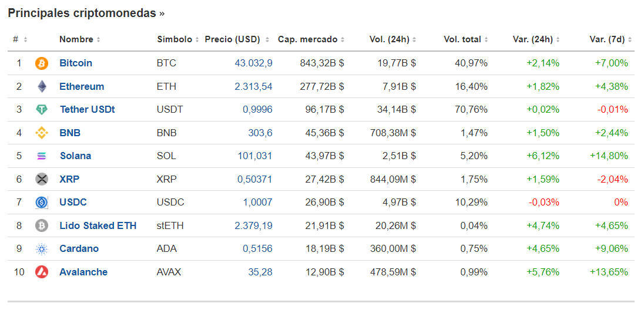Click the Cardano dotted logo icon

42,249
